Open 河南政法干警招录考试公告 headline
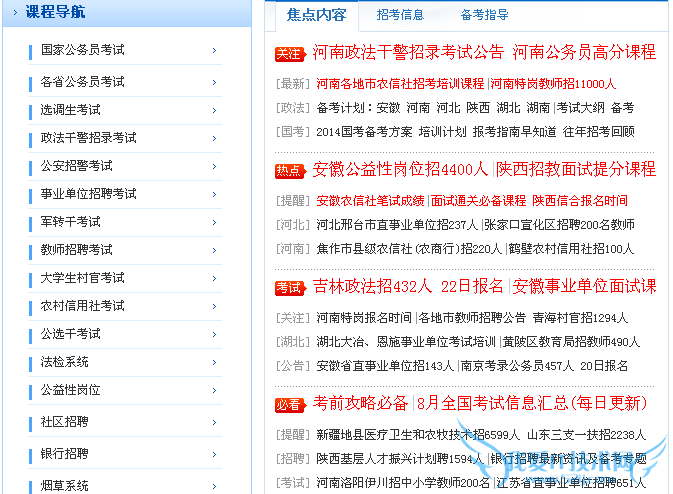The width and height of the screenshot is (673, 494). (x=408, y=52)
